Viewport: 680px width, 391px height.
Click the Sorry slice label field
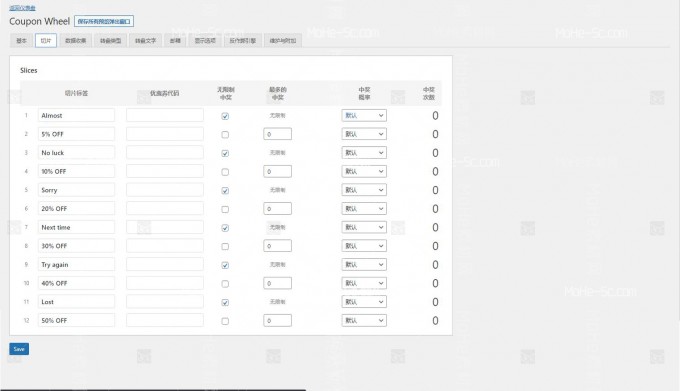(x=76, y=190)
